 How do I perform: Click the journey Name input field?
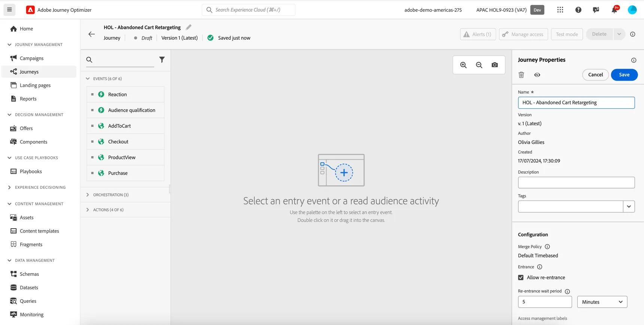576,103
